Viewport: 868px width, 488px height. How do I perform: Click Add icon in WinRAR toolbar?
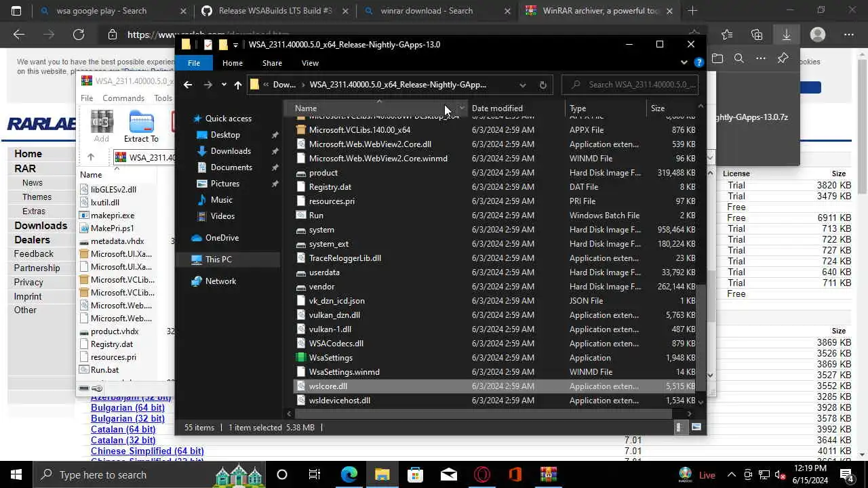pos(102,127)
